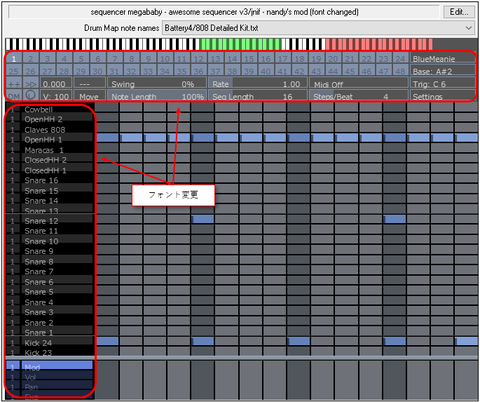
Task: Select pattern slot 36
Action: [x=199, y=71]
